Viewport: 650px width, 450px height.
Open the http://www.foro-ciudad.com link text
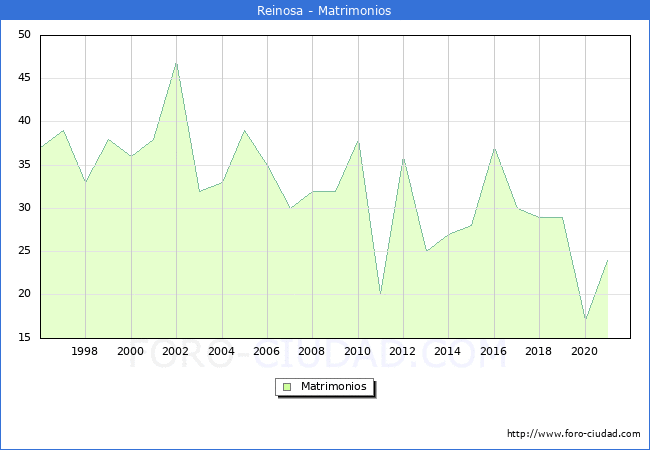click(x=574, y=434)
